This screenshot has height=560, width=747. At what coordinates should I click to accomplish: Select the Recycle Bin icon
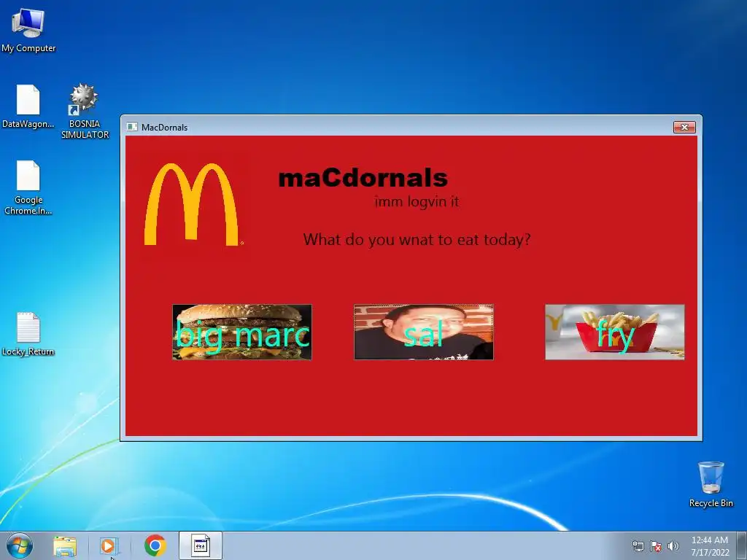click(711, 484)
